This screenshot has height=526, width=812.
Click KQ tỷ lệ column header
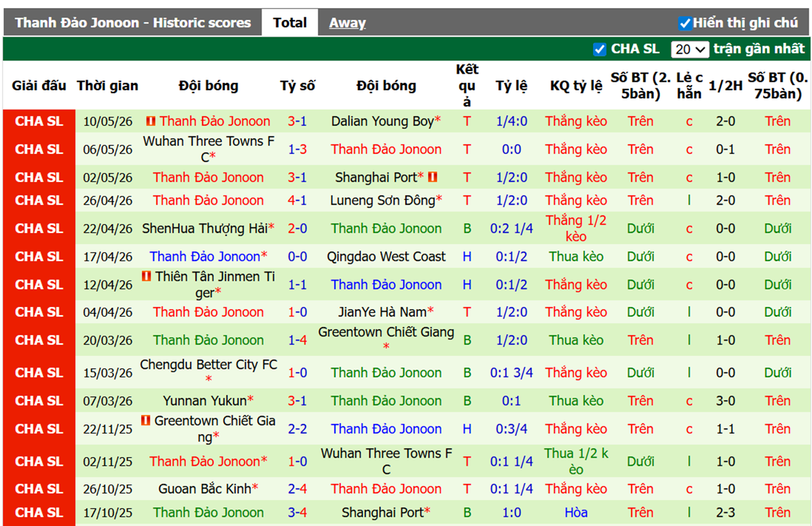576,86
